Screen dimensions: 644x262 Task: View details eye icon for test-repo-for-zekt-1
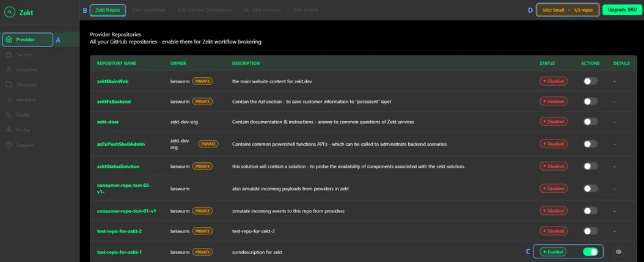(x=619, y=252)
